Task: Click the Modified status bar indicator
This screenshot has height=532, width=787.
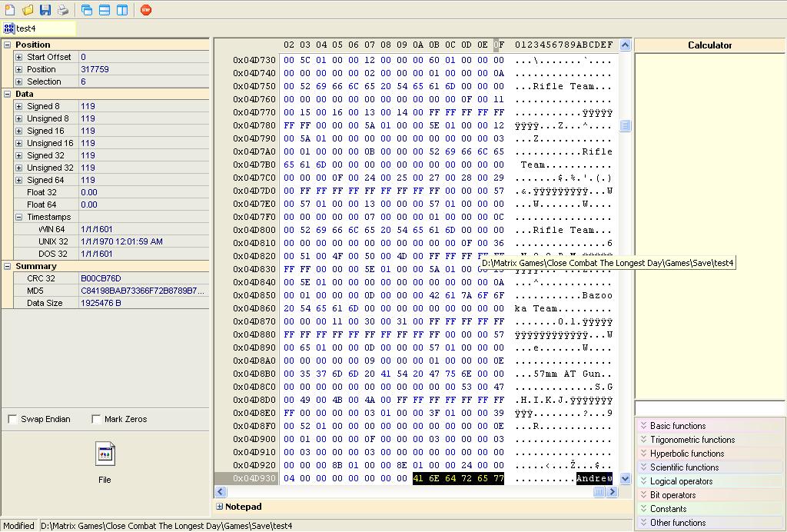Action: point(19,526)
